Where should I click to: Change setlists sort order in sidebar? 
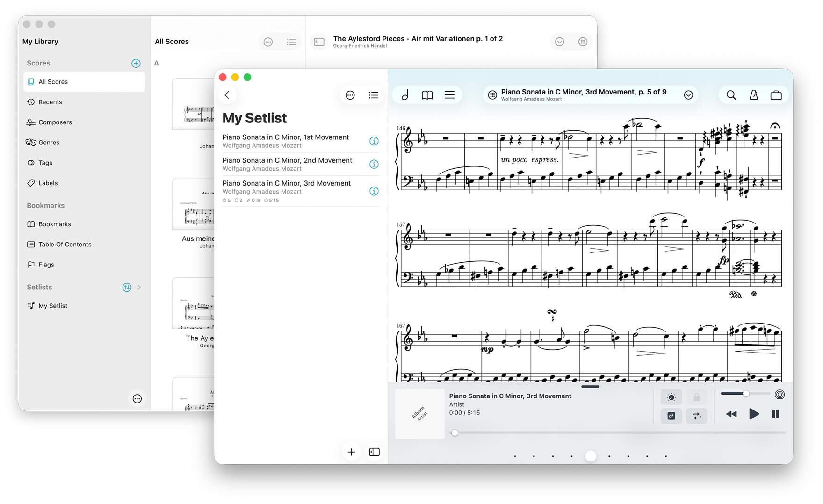click(x=127, y=288)
